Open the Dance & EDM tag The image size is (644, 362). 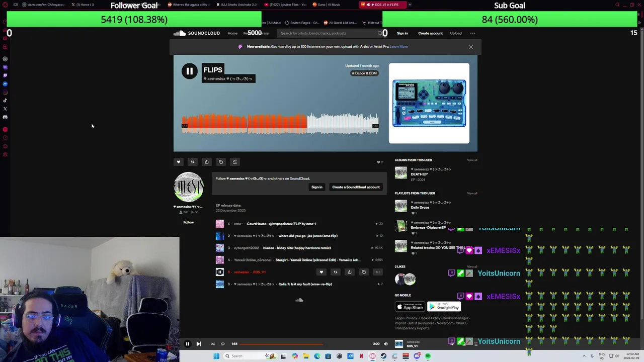pos(364,73)
